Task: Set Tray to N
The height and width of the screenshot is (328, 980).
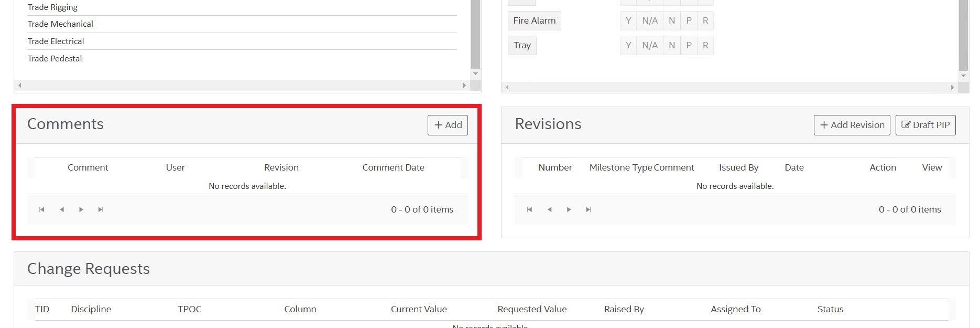Action: 672,45
